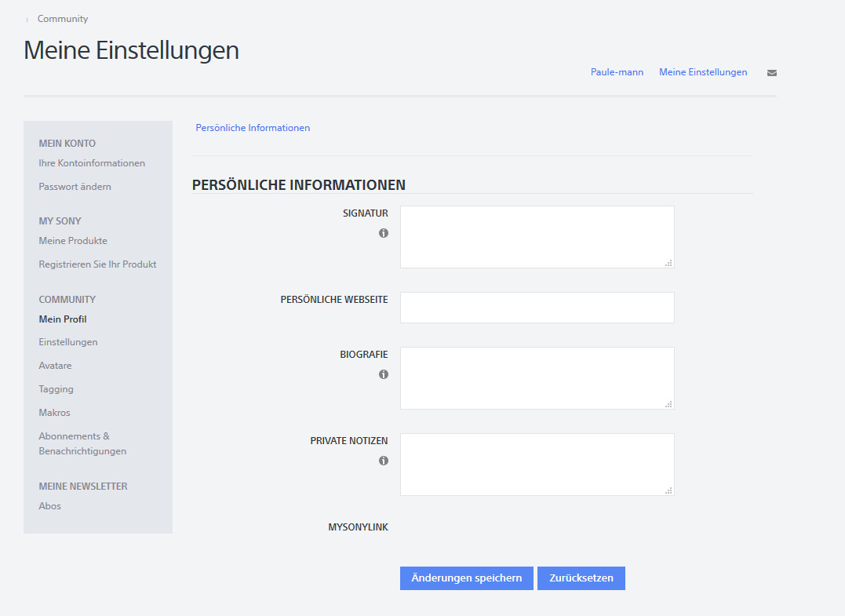Screen dimensions: 845x616
Task: Go to Passwort ändern
Action: [x=75, y=187]
